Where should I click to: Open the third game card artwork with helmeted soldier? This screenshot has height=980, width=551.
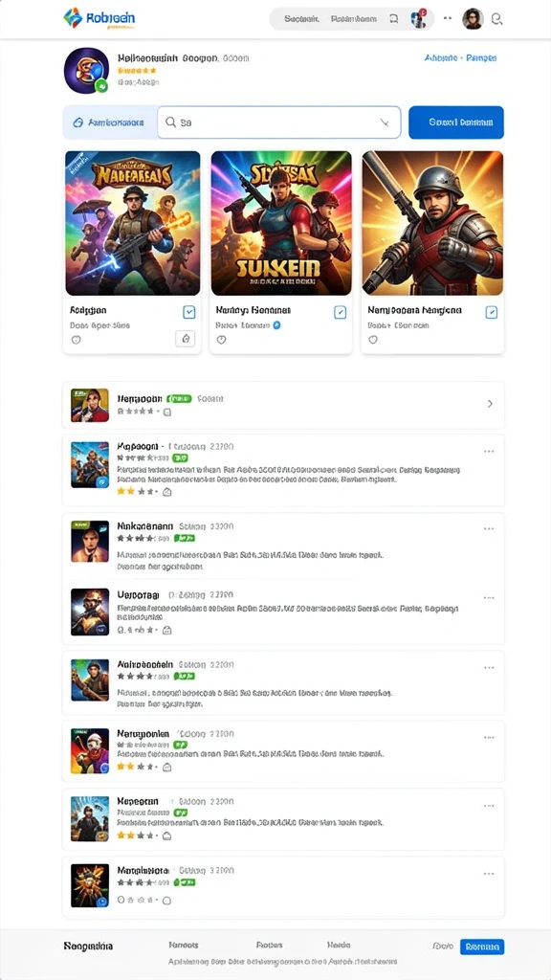(x=432, y=223)
